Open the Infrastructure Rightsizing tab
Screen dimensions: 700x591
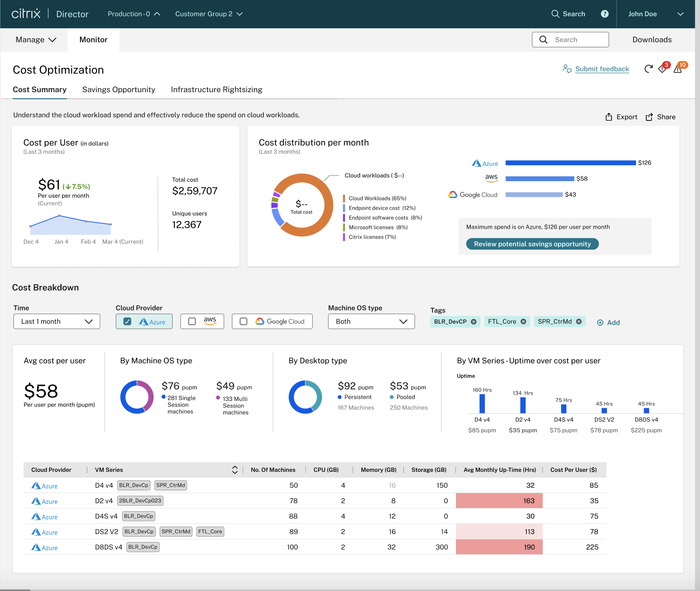pyautogui.click(x=216, y=90)
